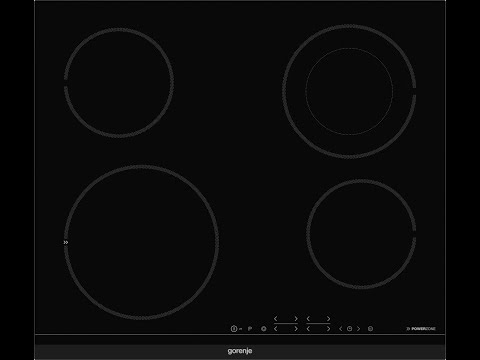Select the rear-left cooking zone ring
The width and height of the screenshot is (480, 360).
coord(119,83)
